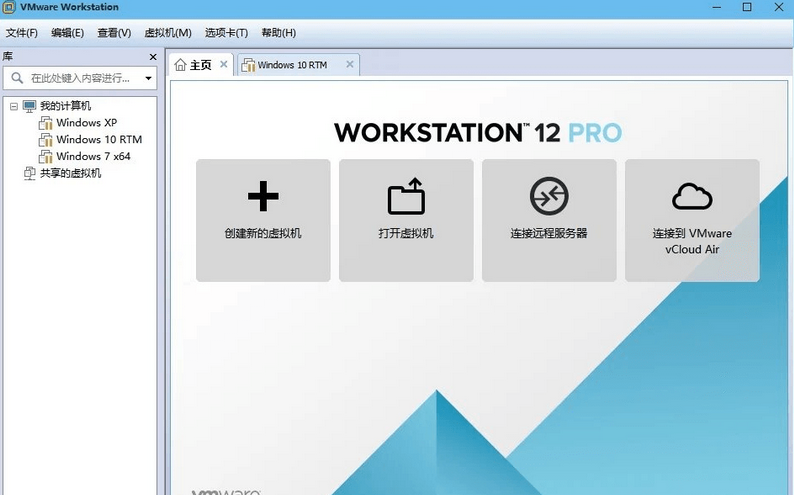Click the VMware Workstation title bar app icon
This screenshot has height=495, width=794.
point(9,7)
